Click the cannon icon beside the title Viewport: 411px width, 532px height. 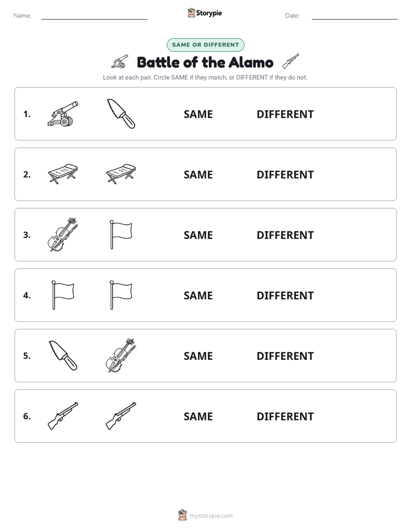click(x=120, y=62)
